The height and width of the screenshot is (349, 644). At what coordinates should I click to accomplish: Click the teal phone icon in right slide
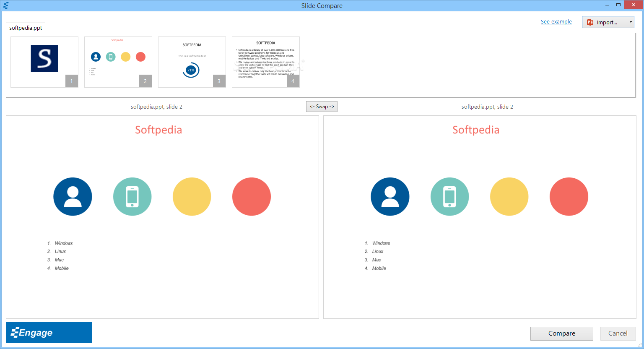[450, 197]
